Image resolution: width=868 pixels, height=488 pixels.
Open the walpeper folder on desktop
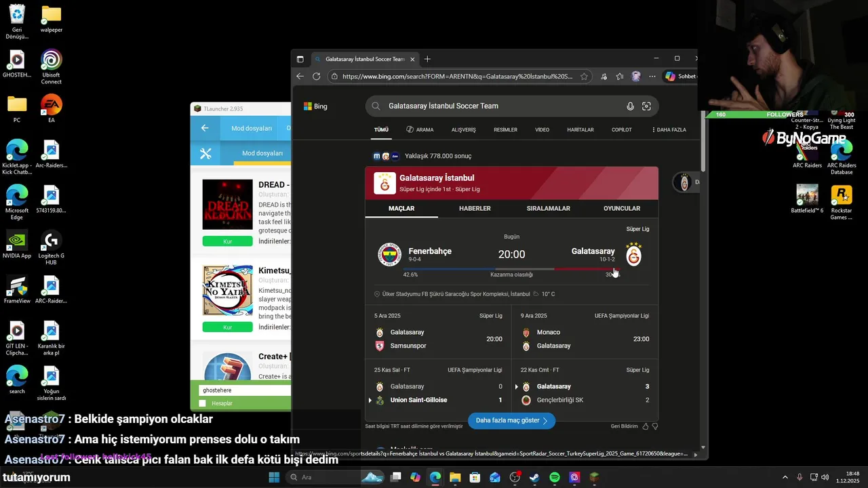click(x=51, y=19)
